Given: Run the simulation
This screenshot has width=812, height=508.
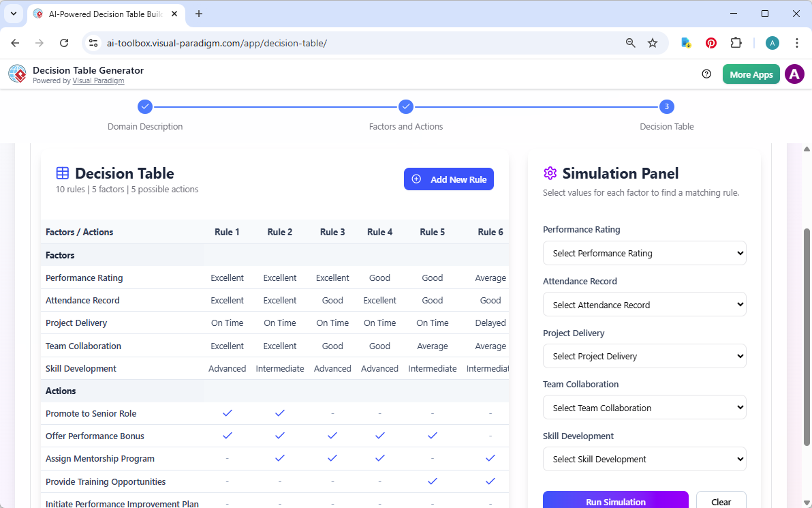Looking at the screenshot, I should 615,501.
